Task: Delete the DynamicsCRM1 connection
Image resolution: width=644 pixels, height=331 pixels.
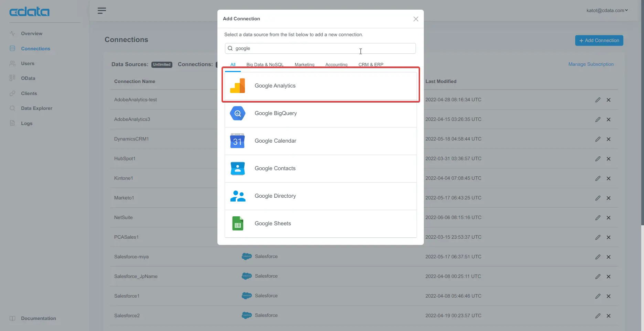Action: [x=609, y=139]
